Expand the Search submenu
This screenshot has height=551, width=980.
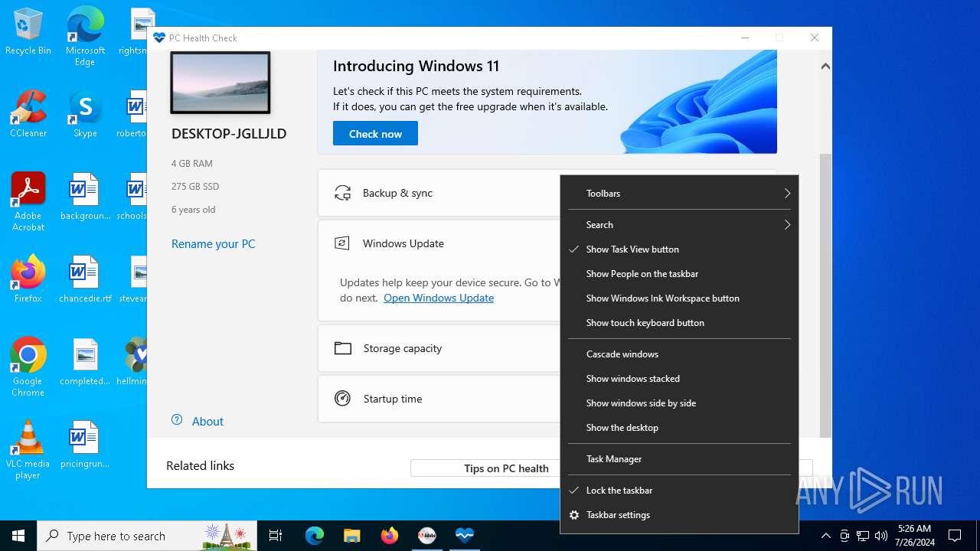[679, 225]
